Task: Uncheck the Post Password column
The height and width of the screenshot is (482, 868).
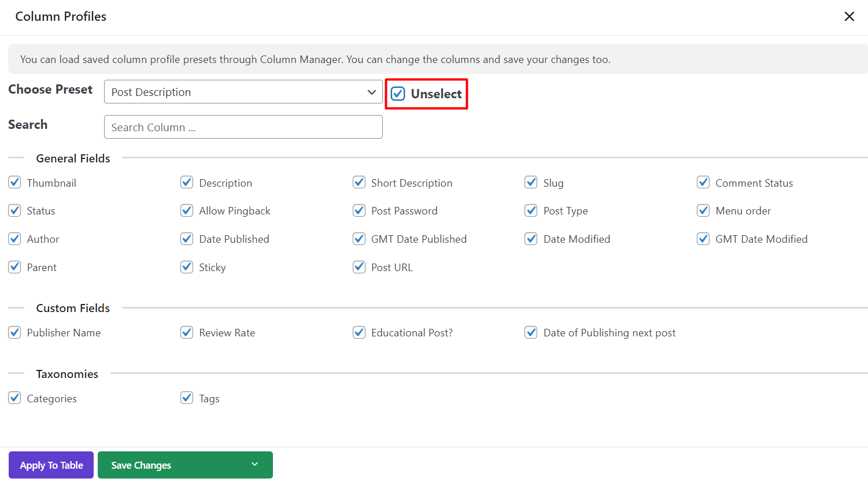Action: point(359,210)
